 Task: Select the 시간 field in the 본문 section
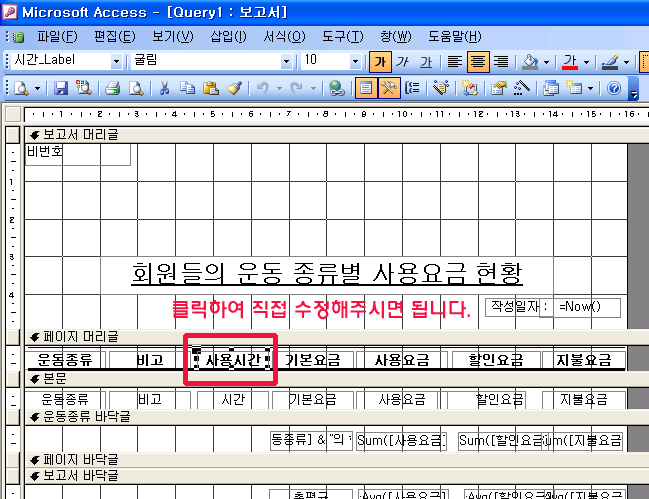click(233, 399)
